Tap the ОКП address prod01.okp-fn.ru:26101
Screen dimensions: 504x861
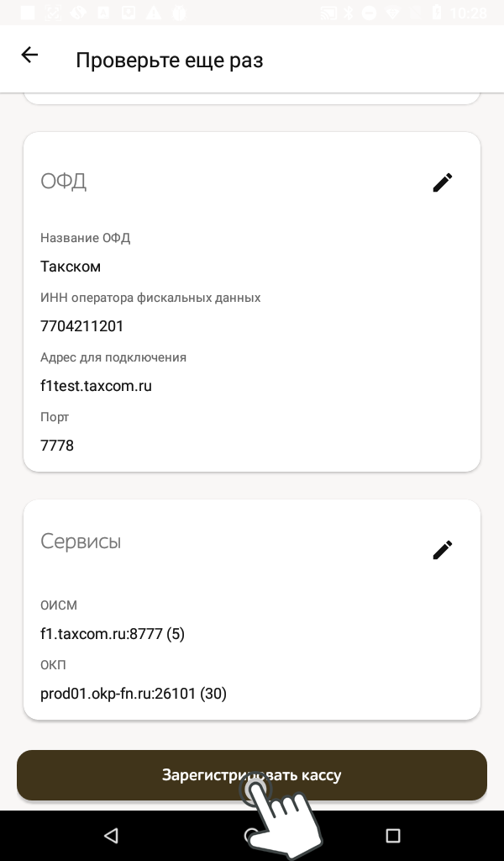[134, 694]
